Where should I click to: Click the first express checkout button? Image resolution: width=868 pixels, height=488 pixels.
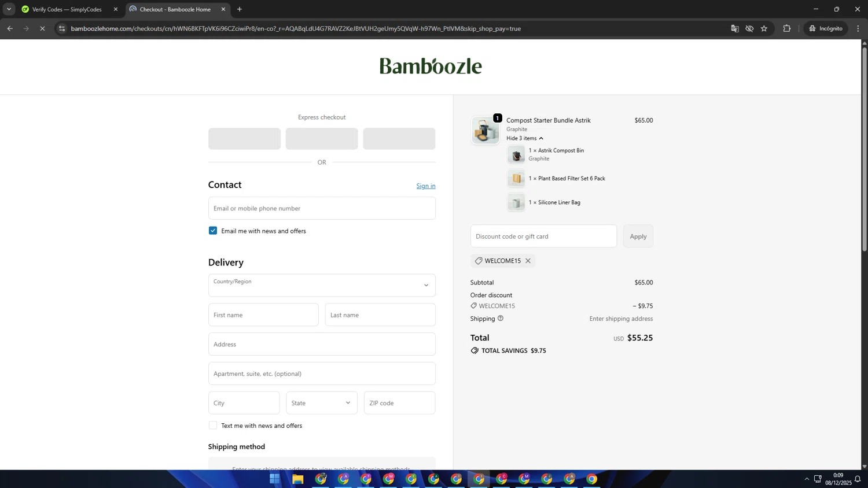(x=244, y=139)
